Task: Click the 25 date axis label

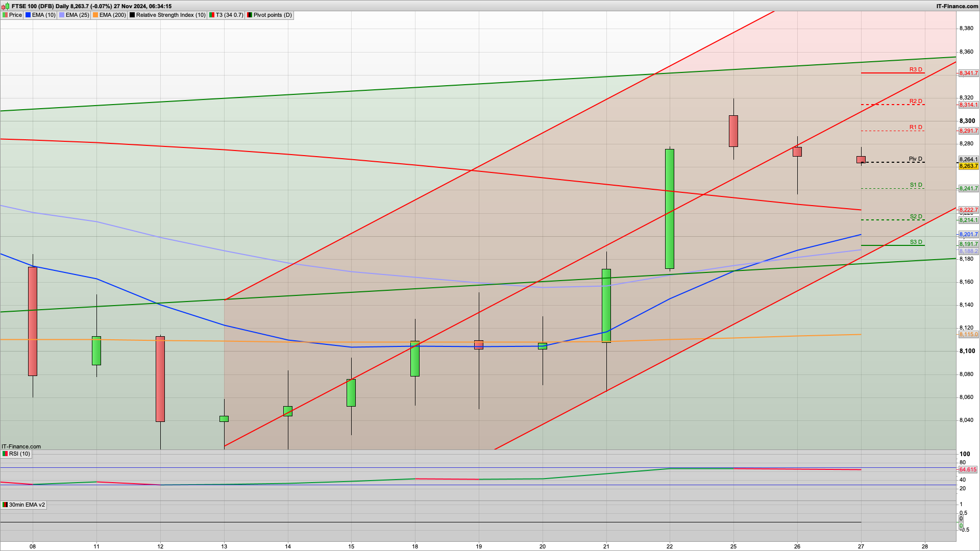Action: pyautogui.click(x=733, y=546)
